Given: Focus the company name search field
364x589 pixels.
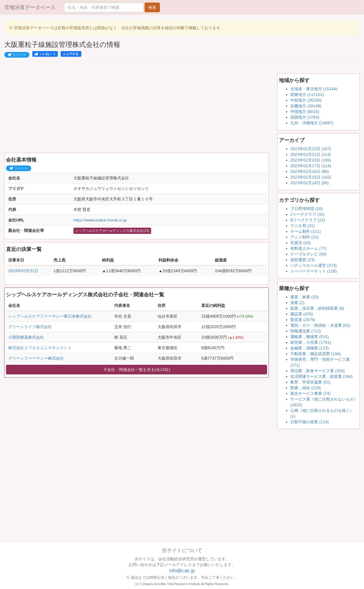Looking at the screenshot, I should tap(103, 7).
